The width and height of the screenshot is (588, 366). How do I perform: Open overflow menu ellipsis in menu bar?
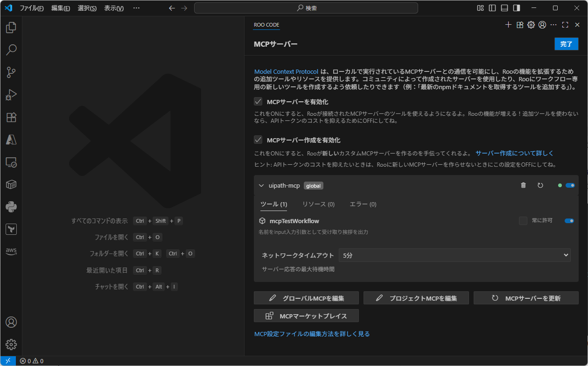(x=136, y=8)
